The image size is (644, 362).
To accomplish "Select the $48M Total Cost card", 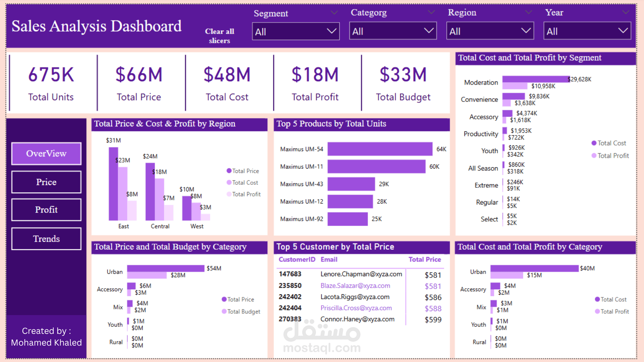I will click(x=227, y=83).
